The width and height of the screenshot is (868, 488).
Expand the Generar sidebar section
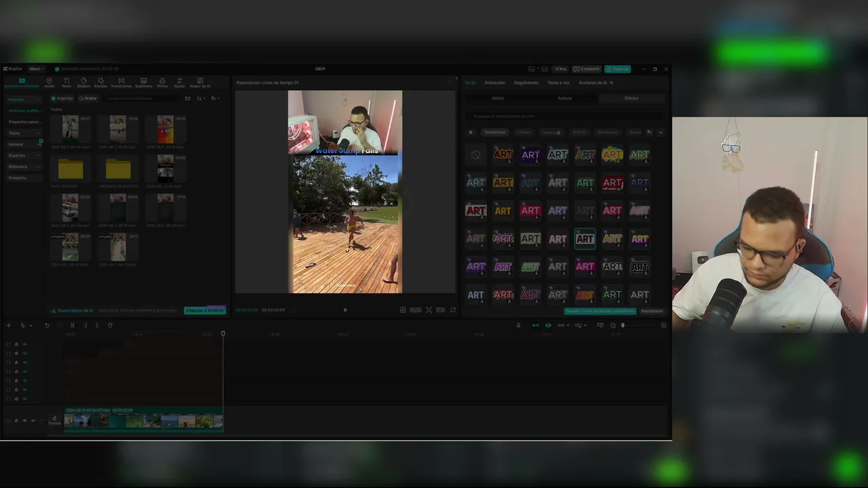tap(24, 144)
